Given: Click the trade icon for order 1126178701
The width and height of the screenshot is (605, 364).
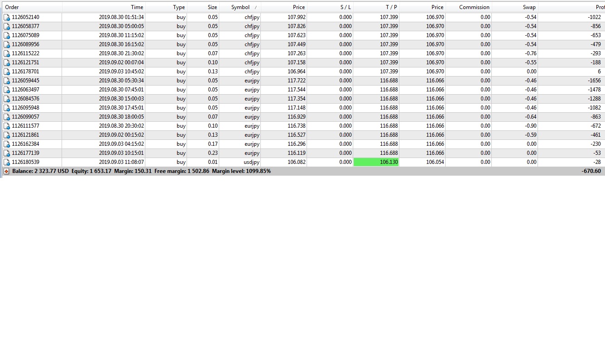Looking at the screenshot, I should 7,72.
